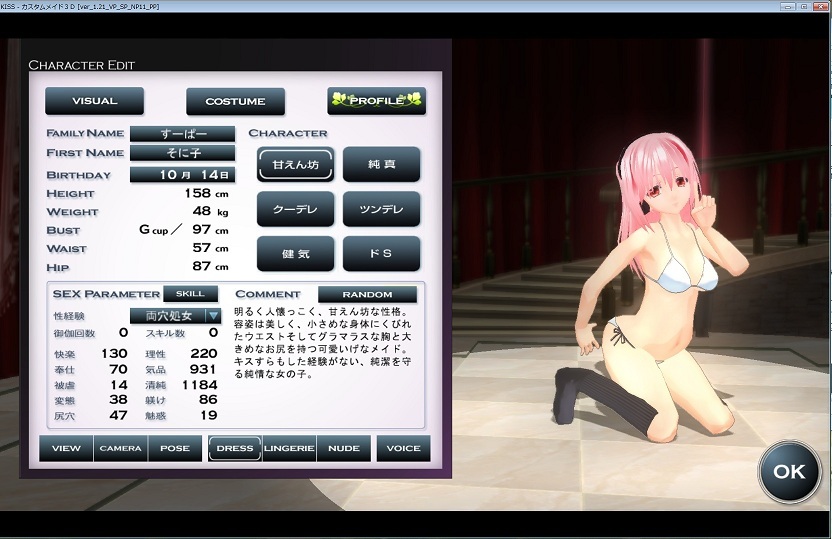
Task: Choose the 純真 character type
Action: pos(382,164)
